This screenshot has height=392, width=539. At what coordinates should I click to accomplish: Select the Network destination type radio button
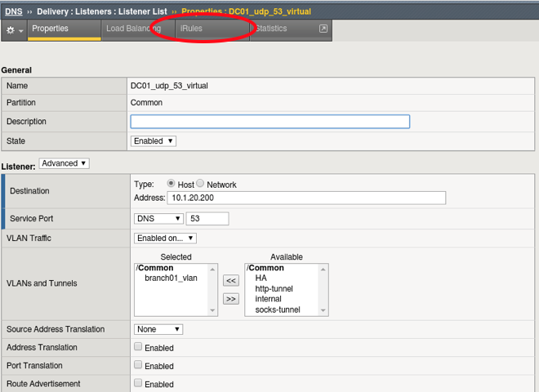click(x=200, y=183)
